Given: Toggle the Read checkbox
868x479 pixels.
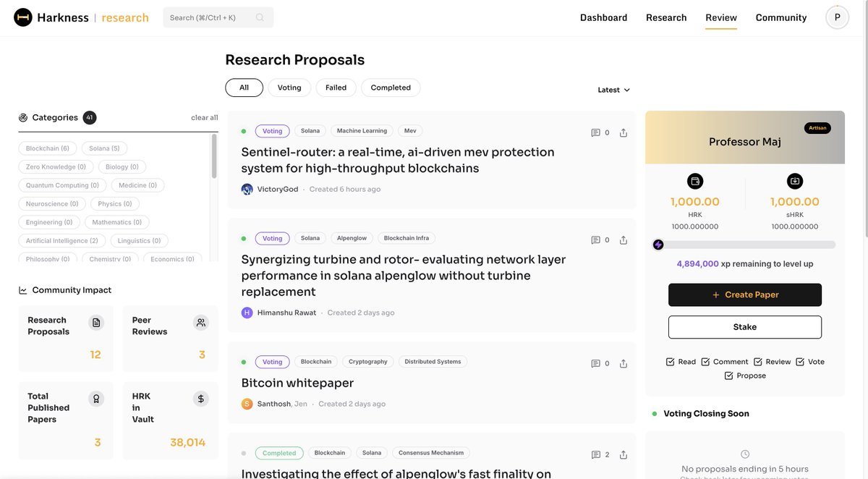Looking at the screenshot, I should pyautogui.click(x=670, y=362).
